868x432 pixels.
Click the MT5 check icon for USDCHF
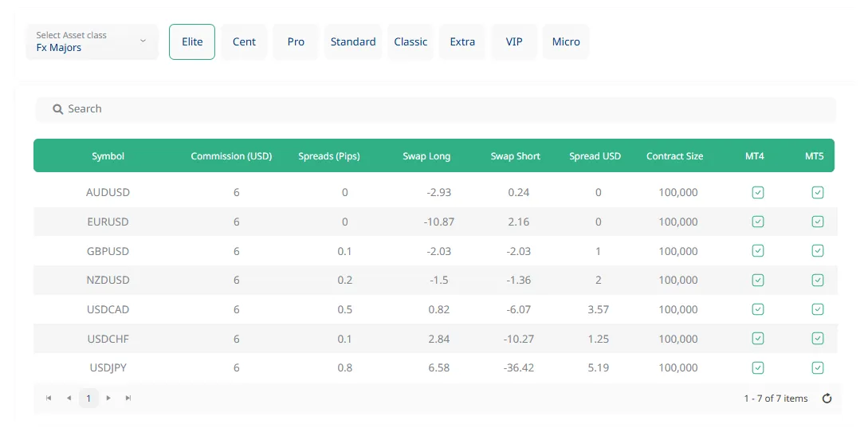pyautogui.click(x=817, y=339)
